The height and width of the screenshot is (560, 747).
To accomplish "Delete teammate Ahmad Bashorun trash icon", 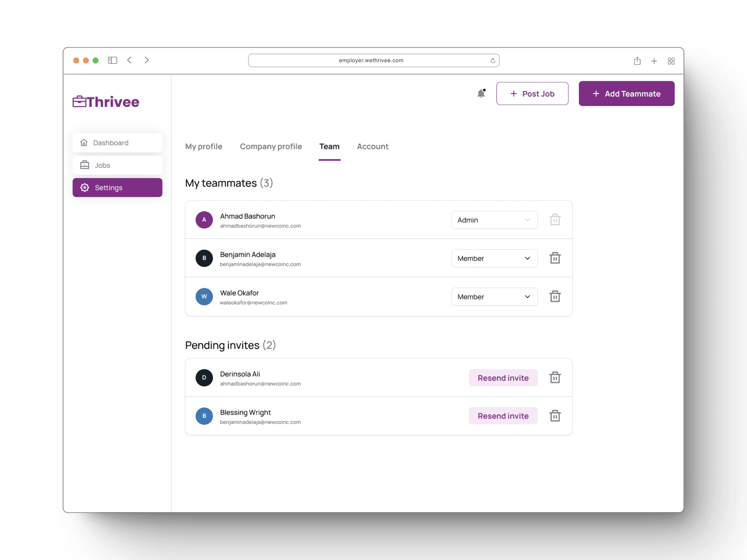I will [x=555, y=220].
